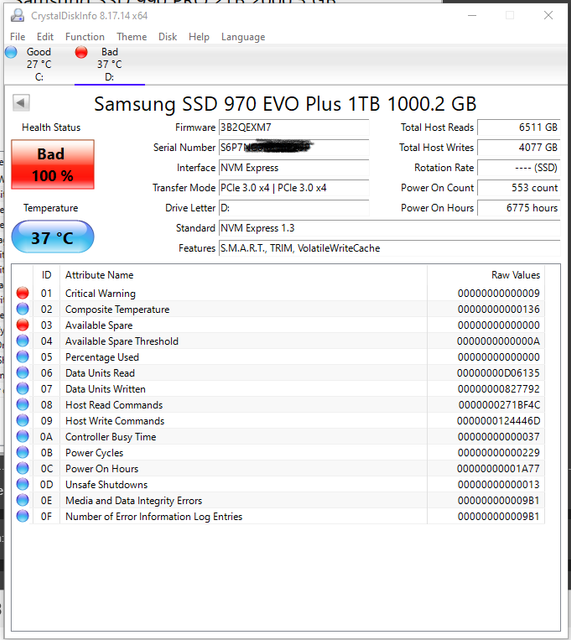Click the Features field with S.M.A.R.T., TRIM
571x640 pixels.
[x=389, y=248]
